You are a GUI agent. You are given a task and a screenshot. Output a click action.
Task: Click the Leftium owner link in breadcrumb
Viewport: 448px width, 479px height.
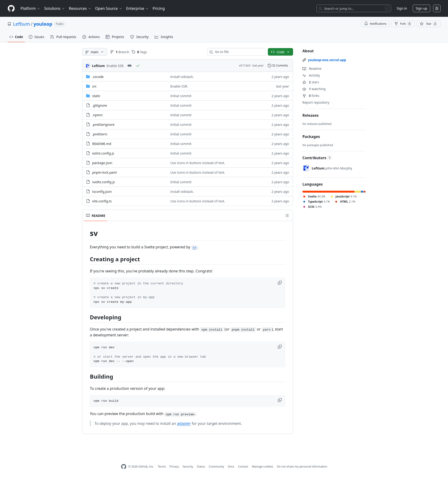[21, 24]
